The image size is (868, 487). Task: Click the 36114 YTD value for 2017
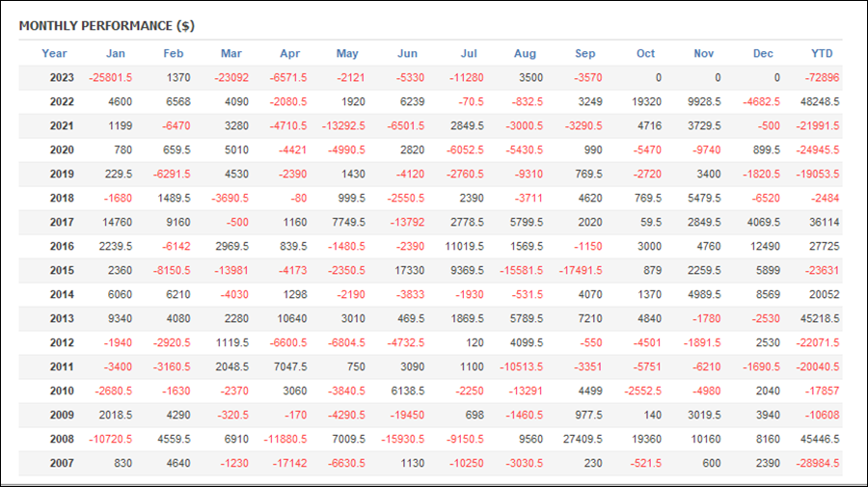825,223
